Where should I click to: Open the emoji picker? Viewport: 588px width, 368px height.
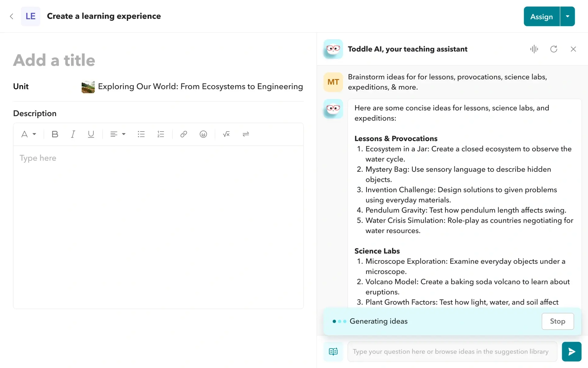203,134
